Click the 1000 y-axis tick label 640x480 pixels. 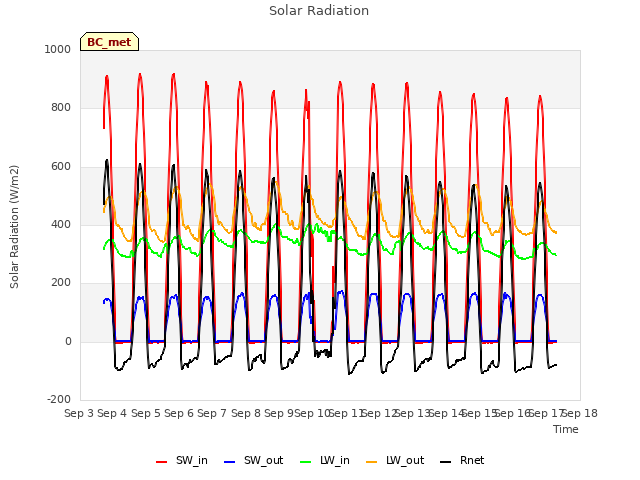pos(58,49)
